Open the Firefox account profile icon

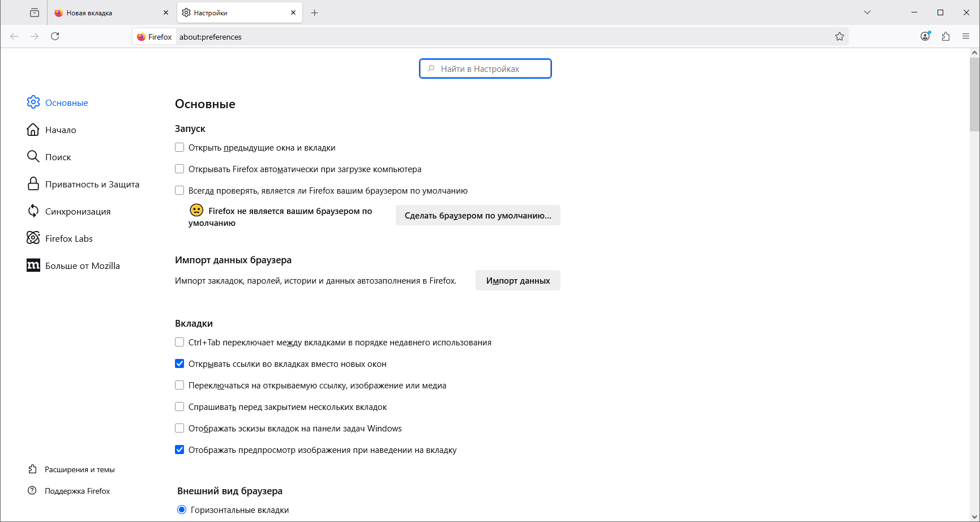[x=925, y=36]
